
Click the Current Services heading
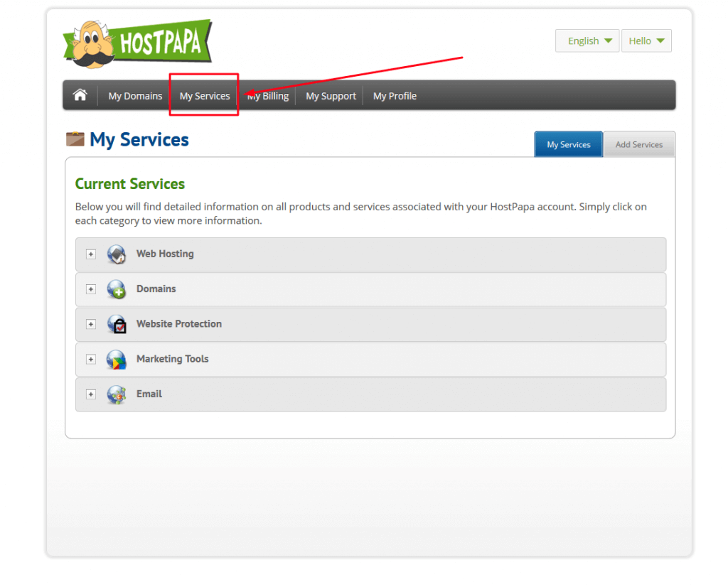click(x=130, y=184)
